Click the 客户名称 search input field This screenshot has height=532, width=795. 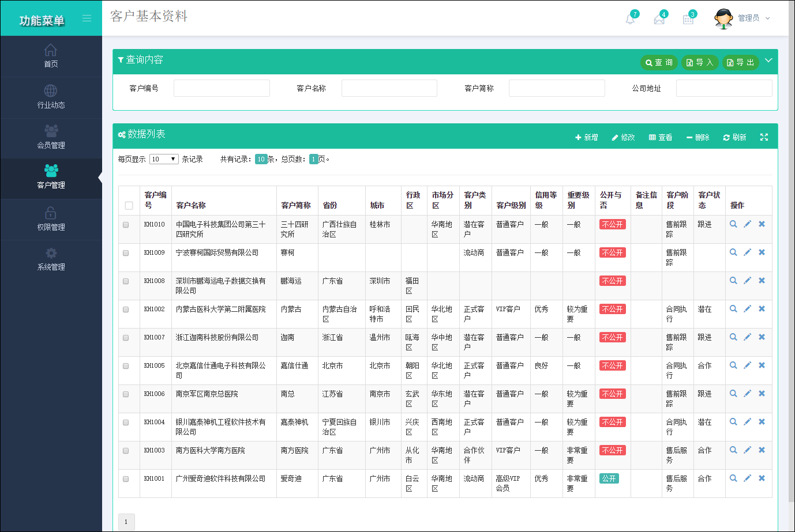coord(389,88)
